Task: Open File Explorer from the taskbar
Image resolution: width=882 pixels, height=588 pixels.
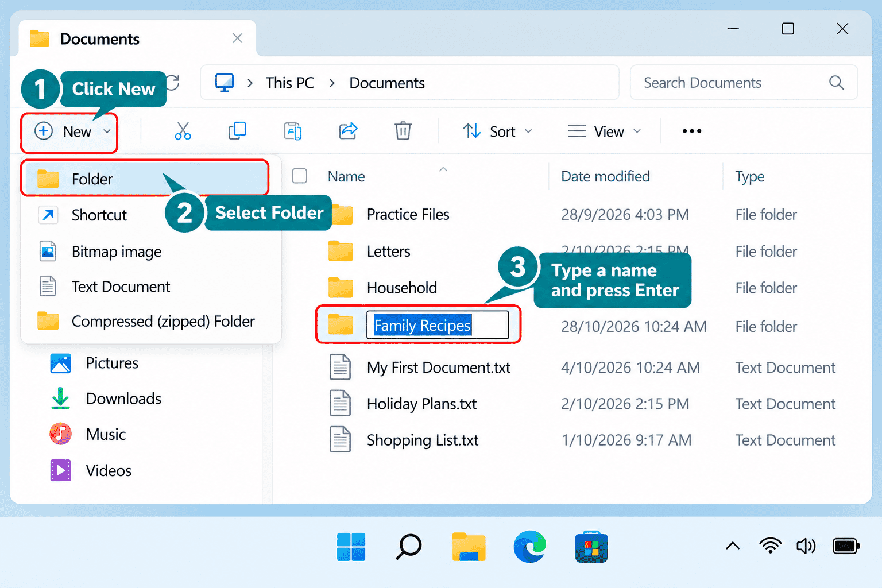Action: pos(469,547)
